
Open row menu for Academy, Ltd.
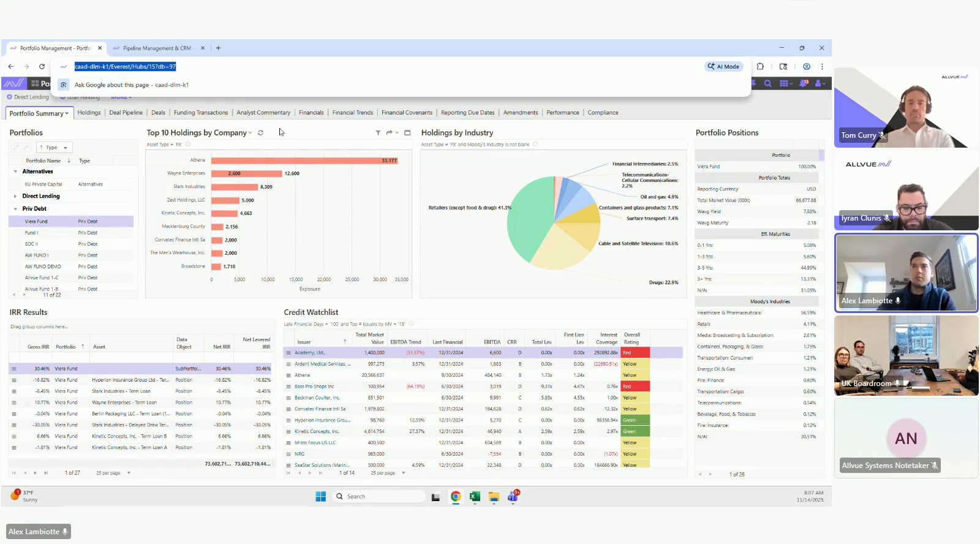(288, 353)
